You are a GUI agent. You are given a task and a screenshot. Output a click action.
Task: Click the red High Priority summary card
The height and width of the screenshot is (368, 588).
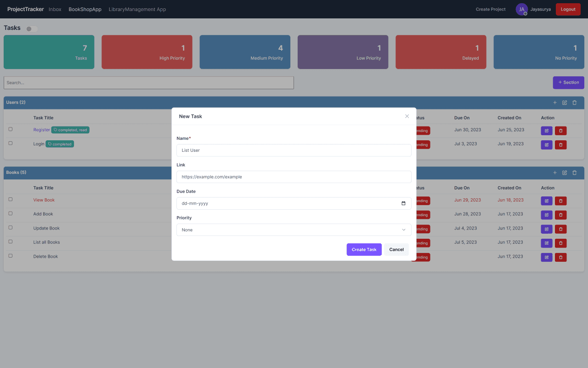tap(147, 52)
